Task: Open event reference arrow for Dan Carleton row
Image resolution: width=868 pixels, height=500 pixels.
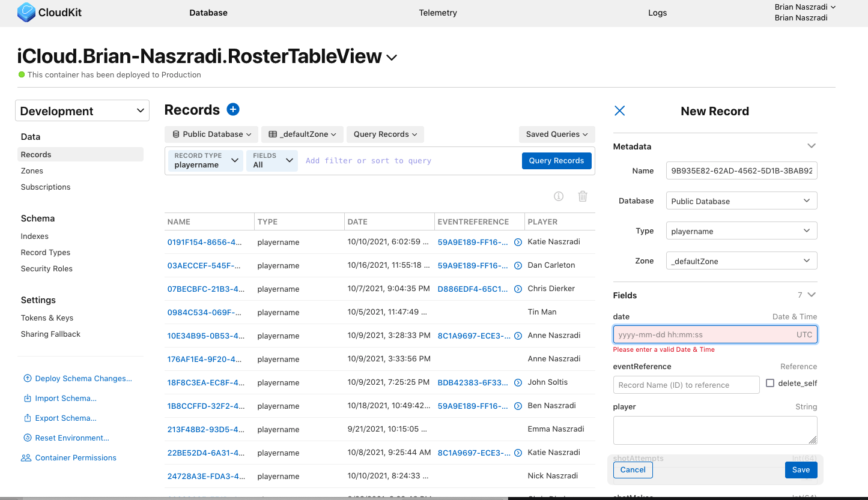Action: [x=518, y=265]
